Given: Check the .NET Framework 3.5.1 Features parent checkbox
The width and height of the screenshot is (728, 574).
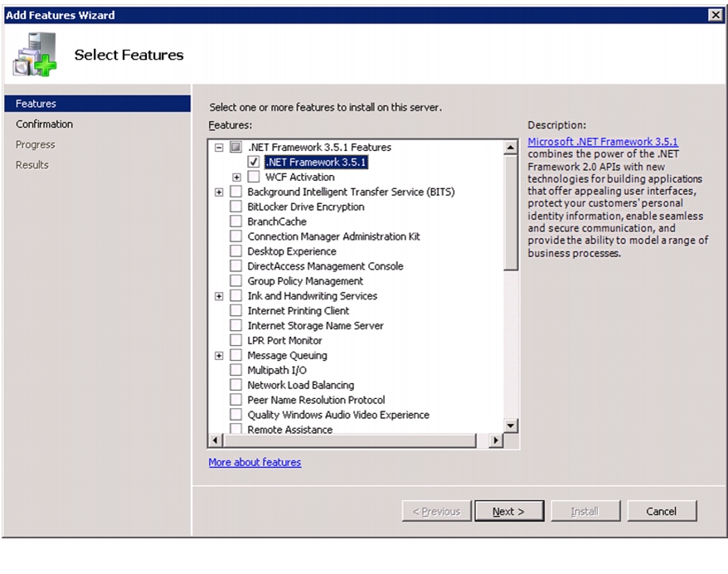Looking at the screenshot, I should click(235, 147).
